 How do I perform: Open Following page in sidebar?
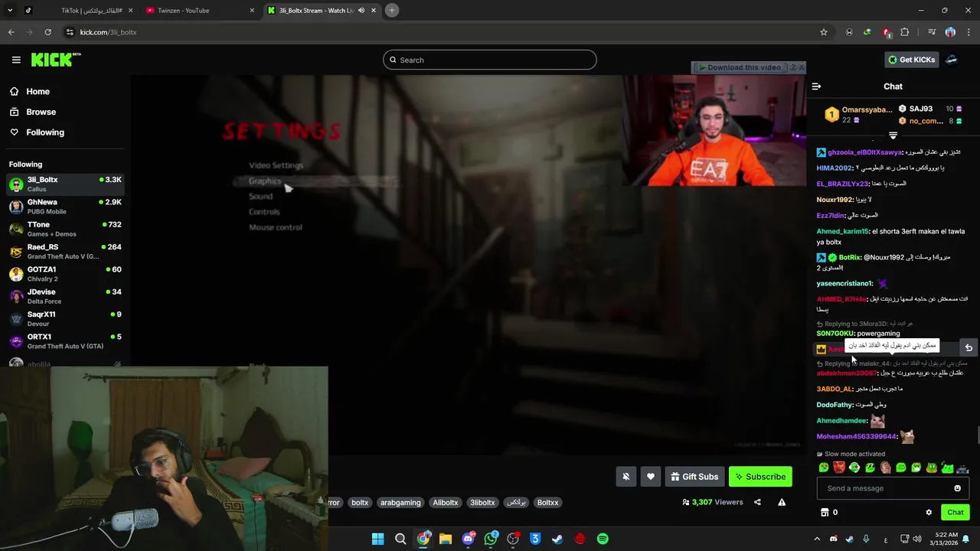tap(37, 132)
